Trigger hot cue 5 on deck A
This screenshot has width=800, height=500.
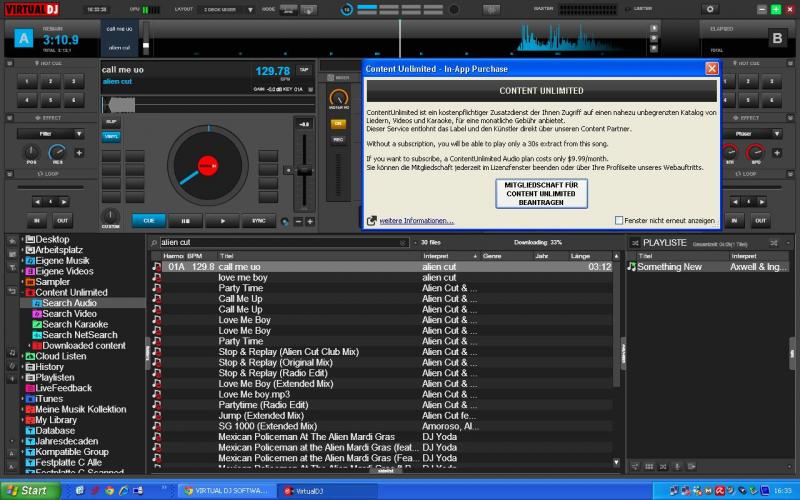click(x=51, y=100)
